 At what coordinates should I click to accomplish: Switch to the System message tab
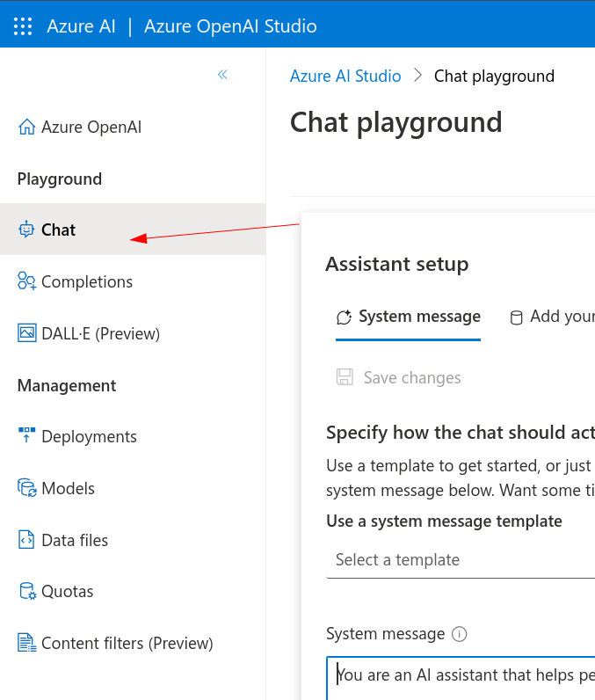tap(408, 317)
